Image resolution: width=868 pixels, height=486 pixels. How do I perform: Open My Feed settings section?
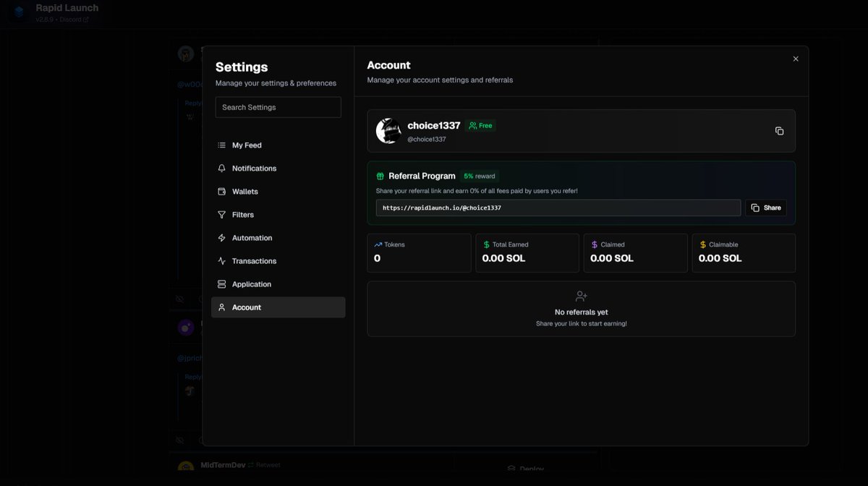pos(278,145)
